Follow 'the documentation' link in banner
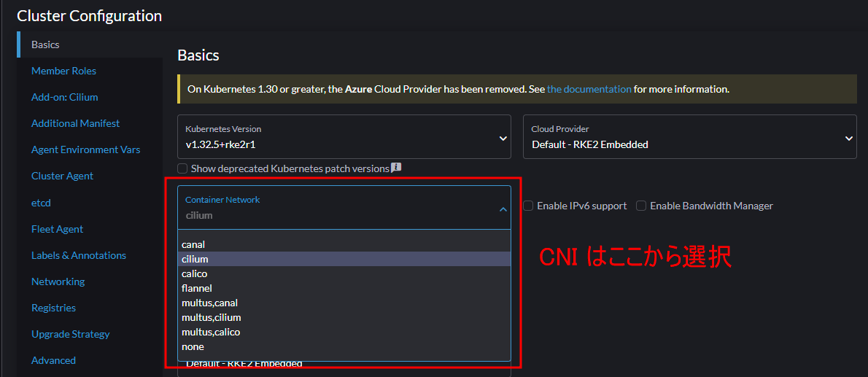Screen dimensions: 868x377 tap(589, 89)
